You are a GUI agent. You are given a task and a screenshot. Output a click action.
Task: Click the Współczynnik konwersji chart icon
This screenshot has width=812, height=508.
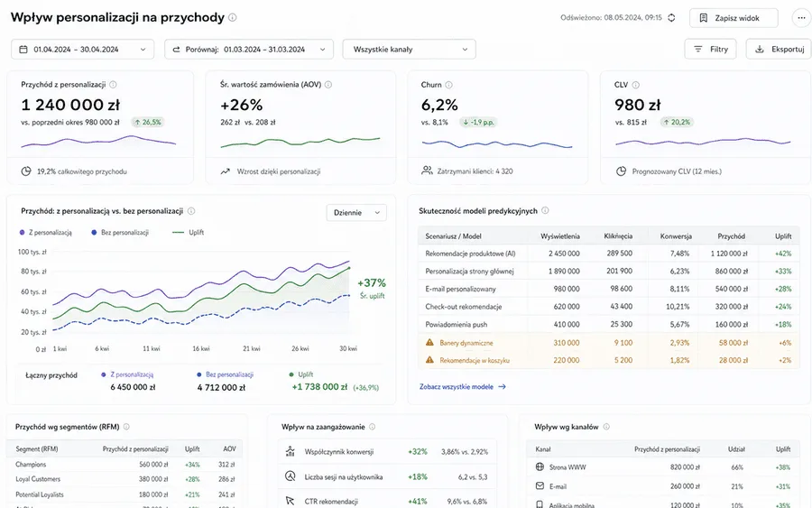pos(290,451)
